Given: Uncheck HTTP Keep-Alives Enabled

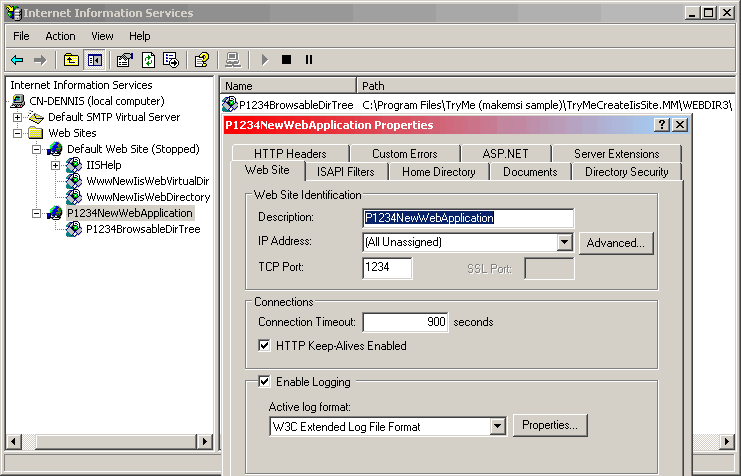Looking at the screenshot, I should coord(265,346).
